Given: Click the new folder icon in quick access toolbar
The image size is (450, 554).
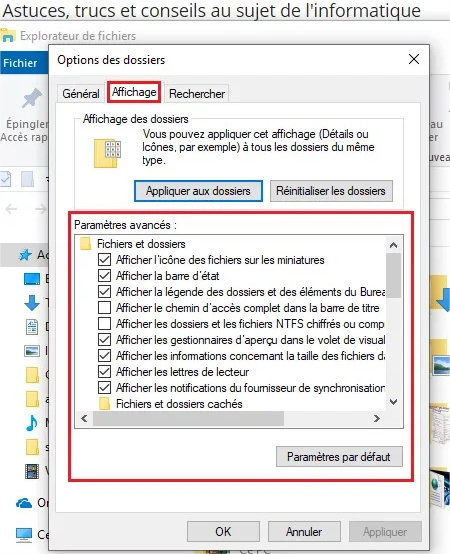Looking at the screenshot, I should (28, 179).
